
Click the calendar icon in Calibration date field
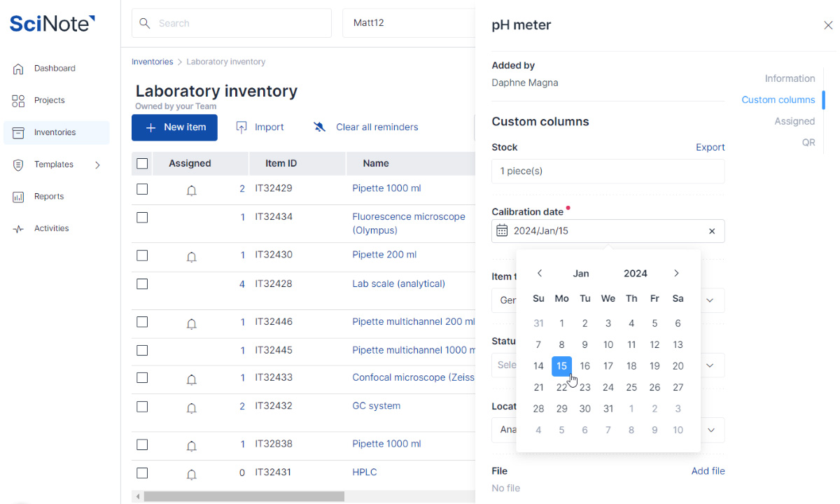pos(502,231)
